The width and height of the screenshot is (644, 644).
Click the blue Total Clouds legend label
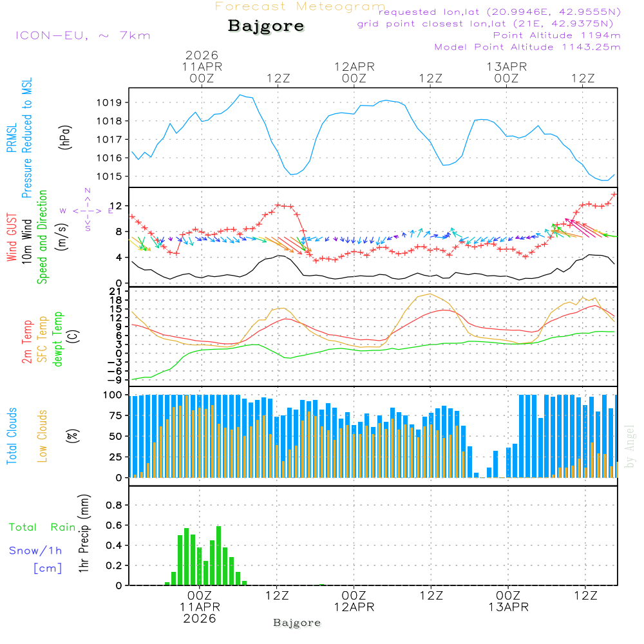pos(12,436)
